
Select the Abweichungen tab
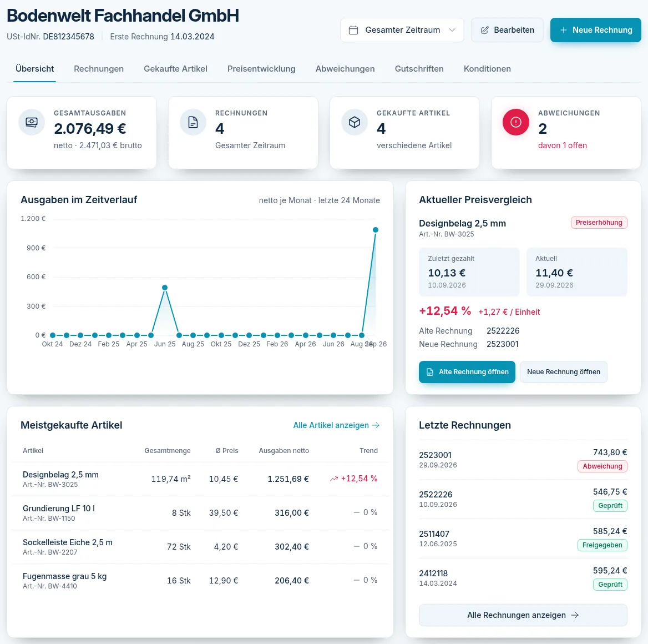[x=345, y=69]
